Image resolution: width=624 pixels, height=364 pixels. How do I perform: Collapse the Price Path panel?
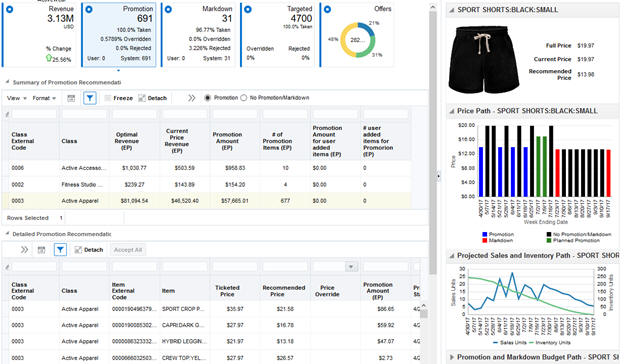pyautogui.click(x=452, y=111)
